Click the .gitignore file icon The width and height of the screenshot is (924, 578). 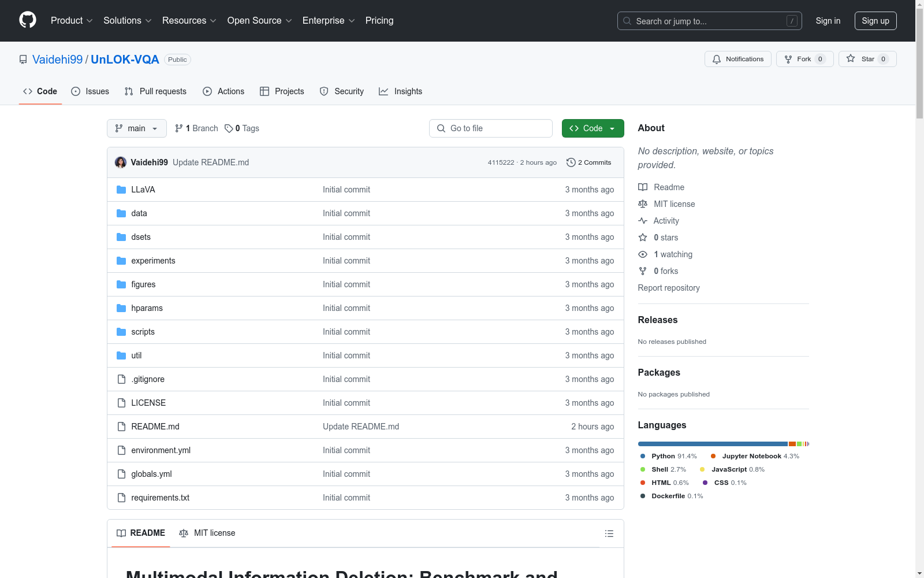(x=121, y=379)
